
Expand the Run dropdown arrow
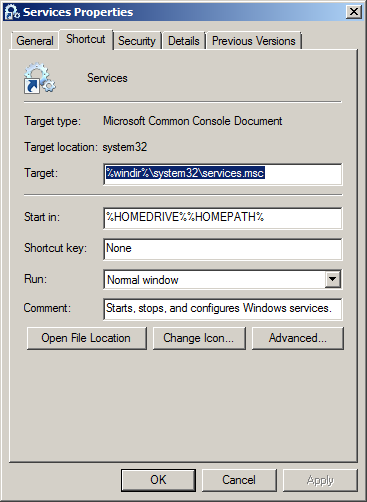coord(333,279)
